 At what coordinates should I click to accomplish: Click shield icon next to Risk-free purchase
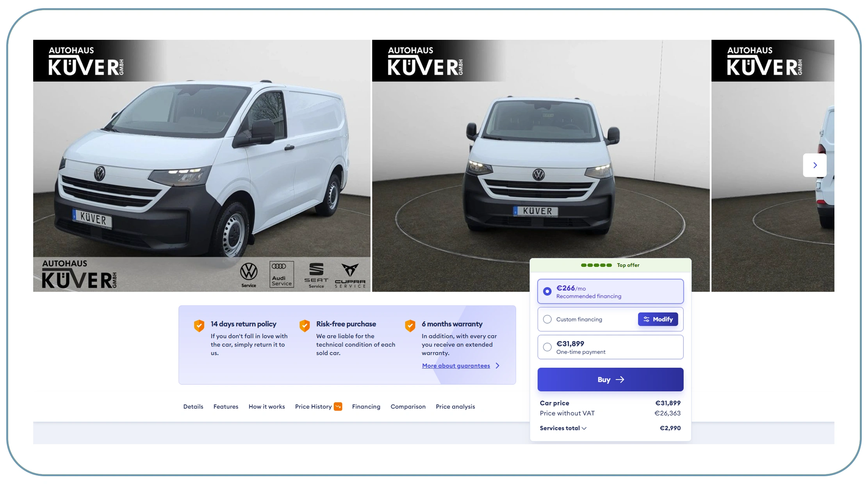point(305,325)
